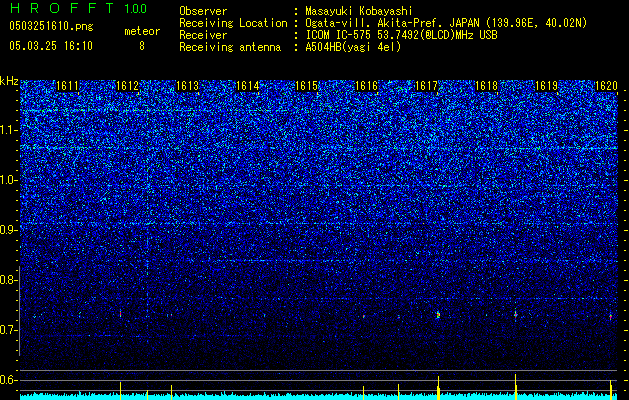This screenshot has height=400, width=629.
Task: Click the 1.0 kHz frequency axis label
Action: pos(9,180)
